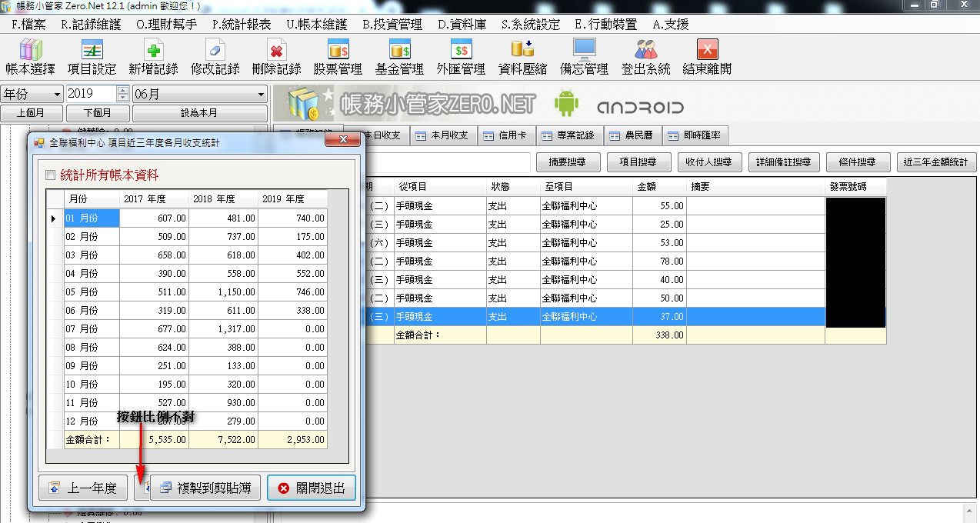Enable 統計所有帳本資料 checkbox
The height and width of the screenshot is (523, 980).
click(x=51, y=175)
